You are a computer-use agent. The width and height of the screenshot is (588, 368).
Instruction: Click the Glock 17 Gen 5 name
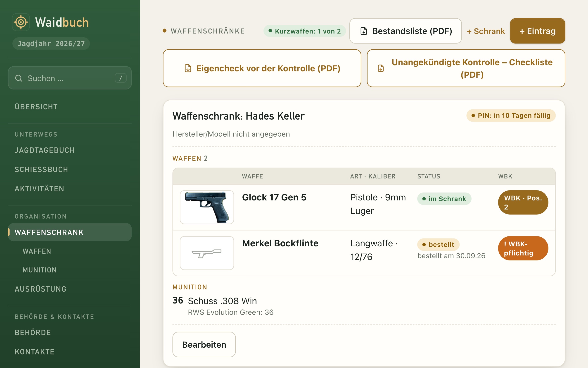coord(274,197)
